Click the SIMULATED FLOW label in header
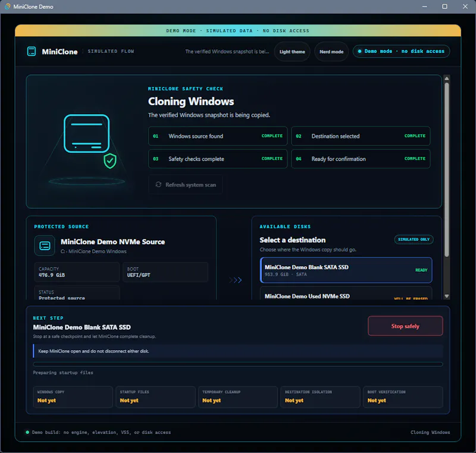This screenshot has width=476, height=453. pyautogui.click(x=111, y=51)
